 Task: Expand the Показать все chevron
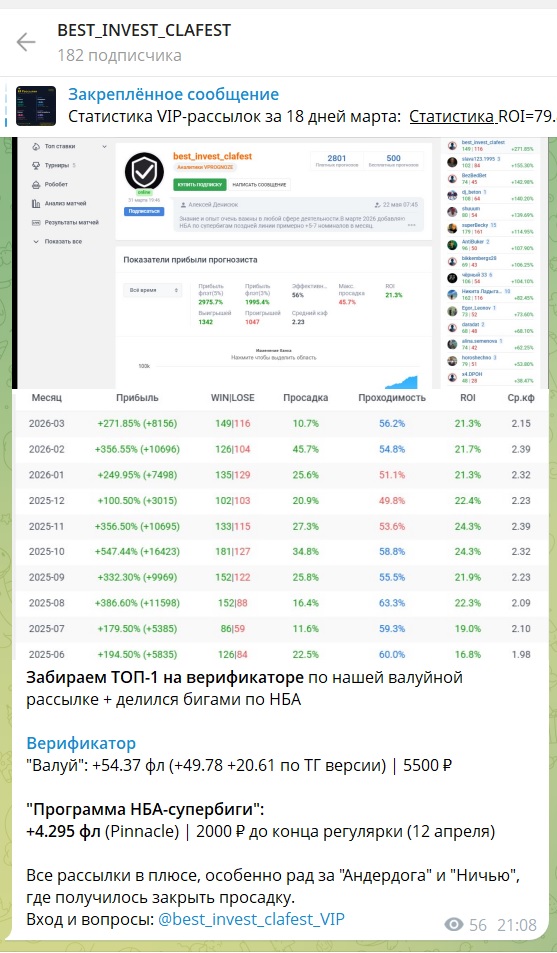click(36, 241)
